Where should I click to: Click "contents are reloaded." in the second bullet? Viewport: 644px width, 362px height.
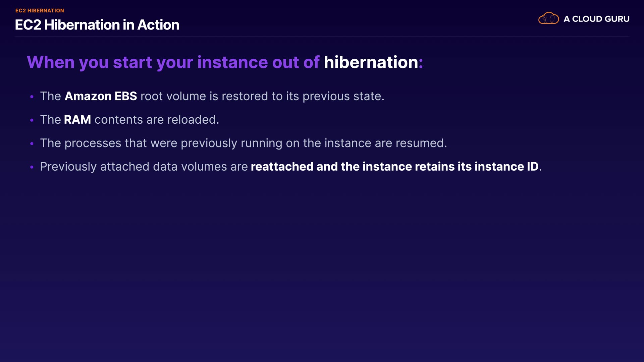tap(157, 120)
